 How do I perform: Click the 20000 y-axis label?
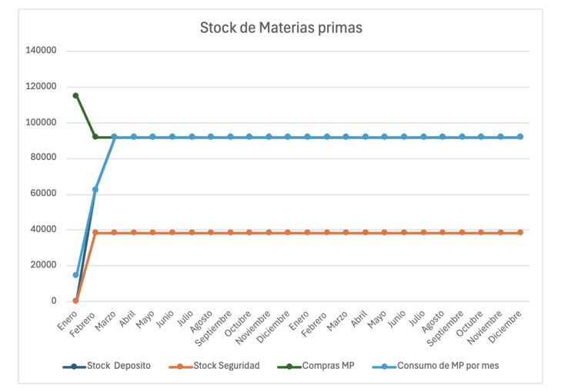[42, 265]
